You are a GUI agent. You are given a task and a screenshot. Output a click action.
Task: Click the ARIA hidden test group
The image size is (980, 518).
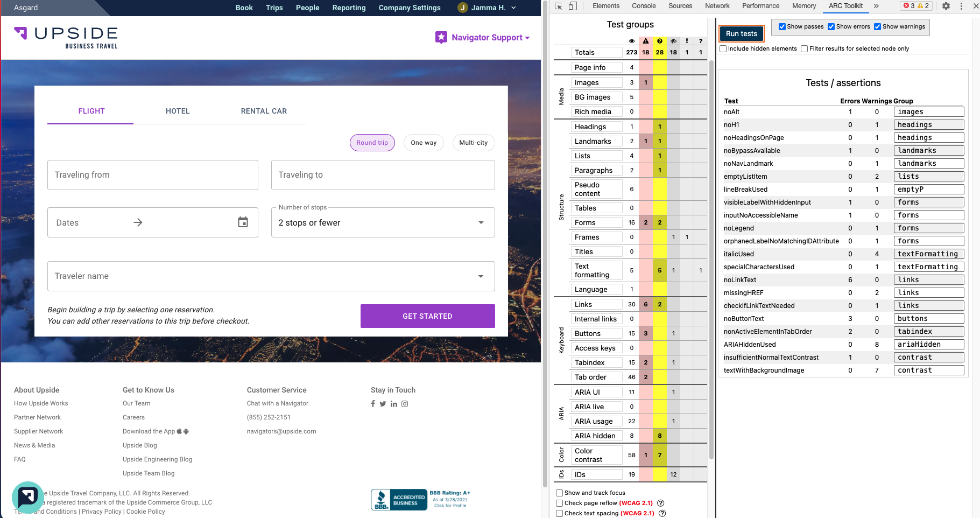click(596, 436)
